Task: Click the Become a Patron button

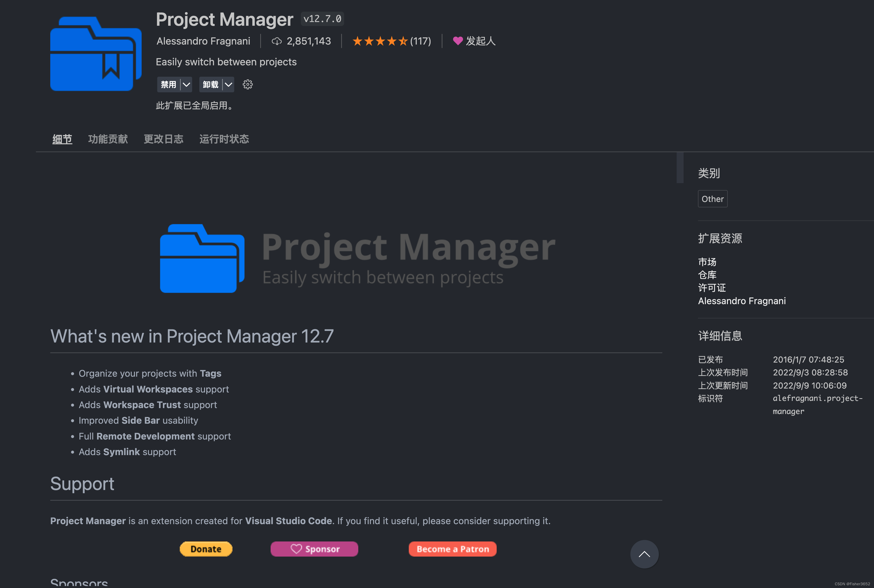Action: point(453,549)
